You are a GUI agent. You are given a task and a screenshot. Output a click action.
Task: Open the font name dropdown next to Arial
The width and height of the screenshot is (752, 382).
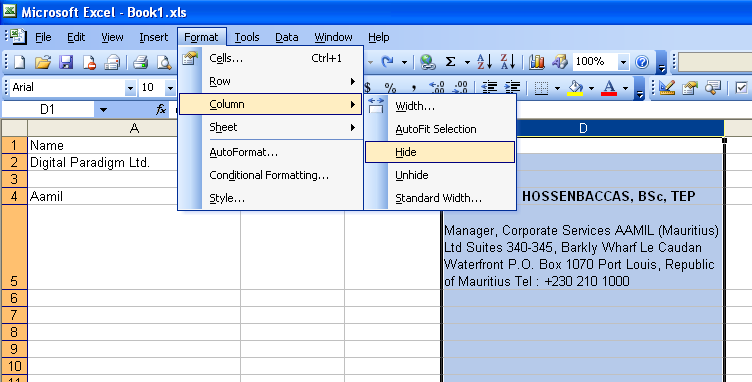tap(130, 88)
